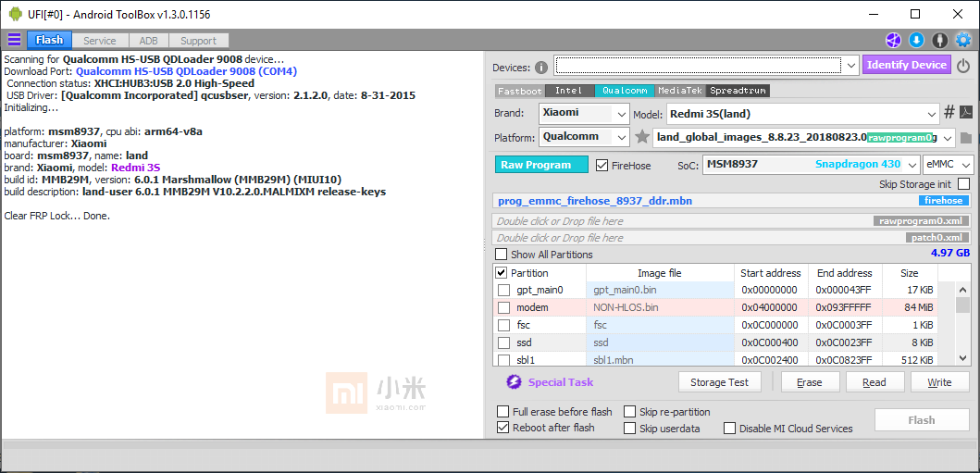Screen dimensions: 980x473
Task: Click the Identify Device button
Action: 907,65
